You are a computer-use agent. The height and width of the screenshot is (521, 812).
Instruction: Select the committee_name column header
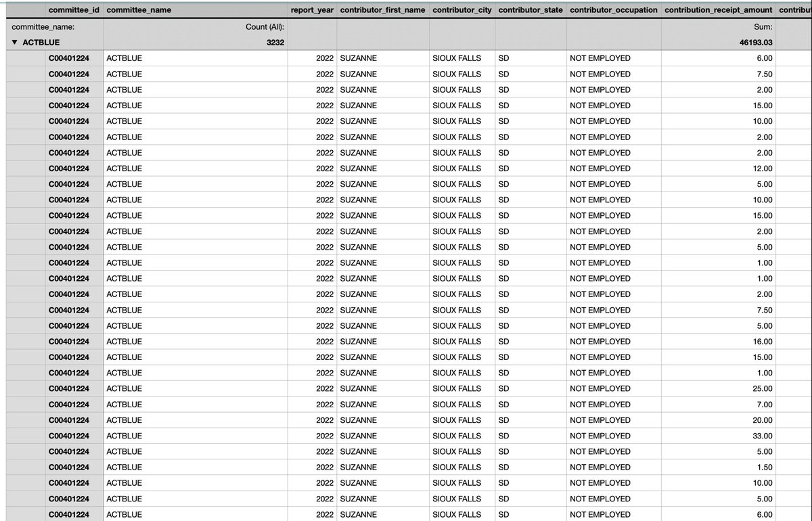(139, 10)
